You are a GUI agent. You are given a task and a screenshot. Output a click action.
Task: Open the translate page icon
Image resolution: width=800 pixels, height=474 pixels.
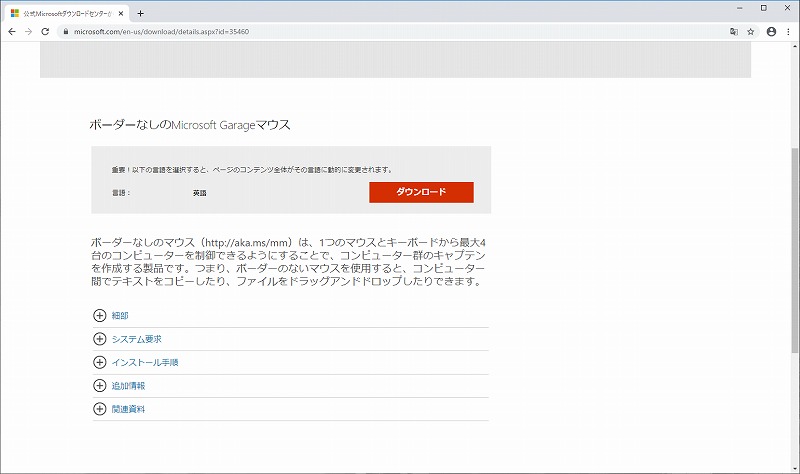[734, 32]
